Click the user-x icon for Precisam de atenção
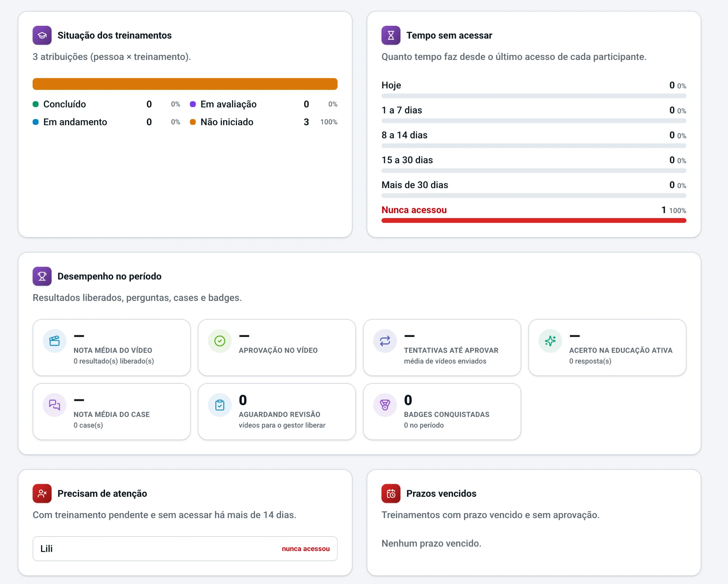728x584 pixels. (42, 493)
